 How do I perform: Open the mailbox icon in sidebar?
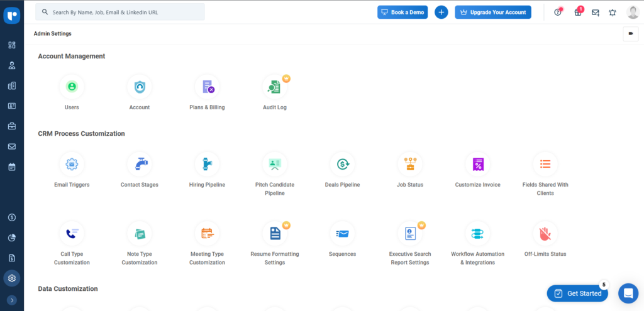12,146
